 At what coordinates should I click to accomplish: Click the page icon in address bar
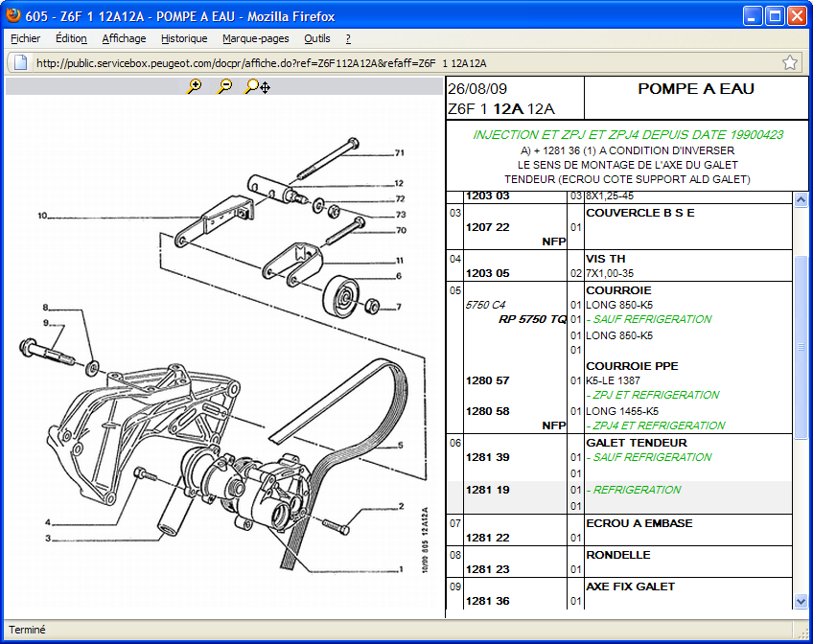point(19,63)
